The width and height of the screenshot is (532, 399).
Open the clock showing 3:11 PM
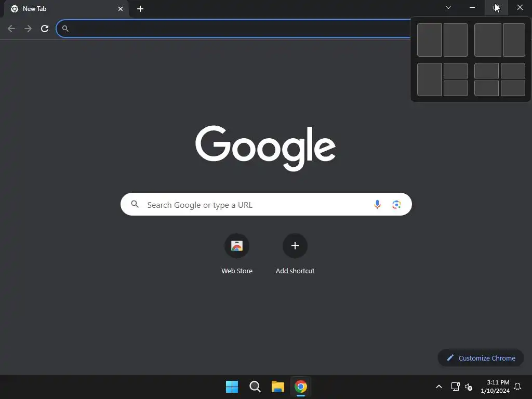point(495,387)
